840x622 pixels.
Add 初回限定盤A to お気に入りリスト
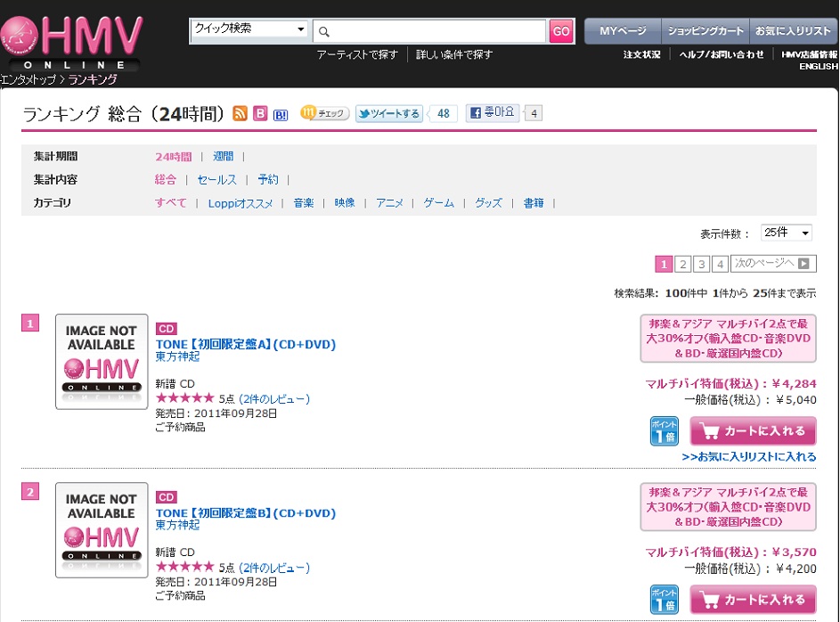pos(749,457)
